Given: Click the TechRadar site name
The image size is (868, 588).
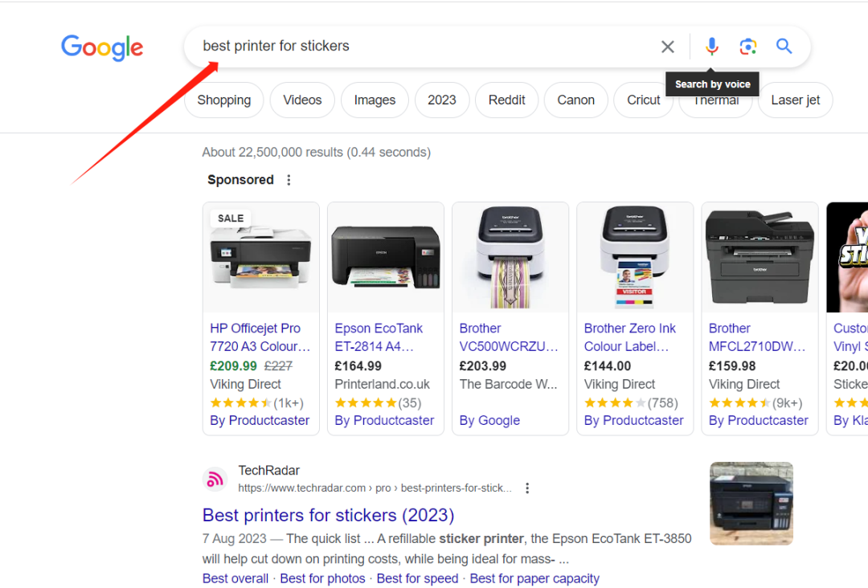Looking at the screenshot, I should 269,471.
